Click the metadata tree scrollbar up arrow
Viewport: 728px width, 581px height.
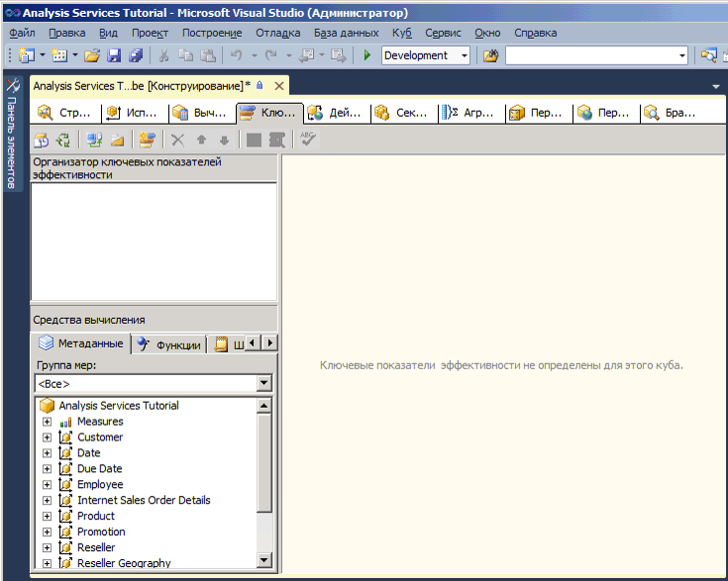pyautogui.click(x=264, y=406)
